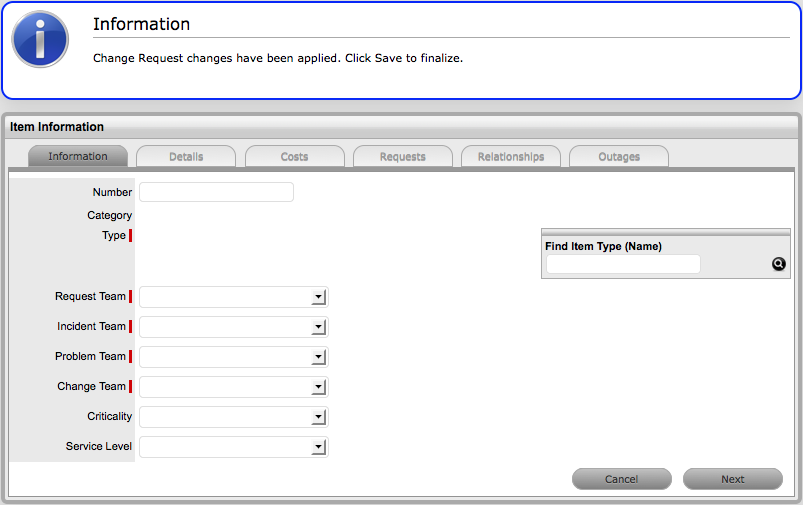Open the Outages tab
This screenshot has height=505, width=803.
[x=619, y=157]
